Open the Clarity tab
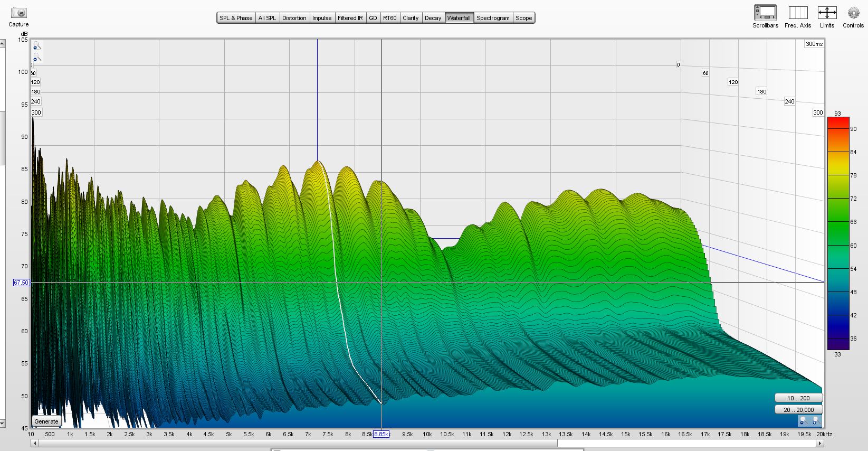 point(411,18)
